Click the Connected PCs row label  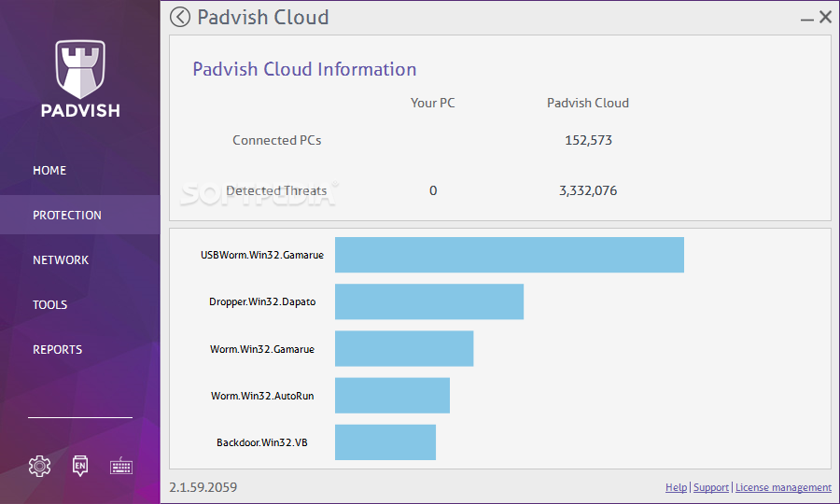(x=277, y=140)
